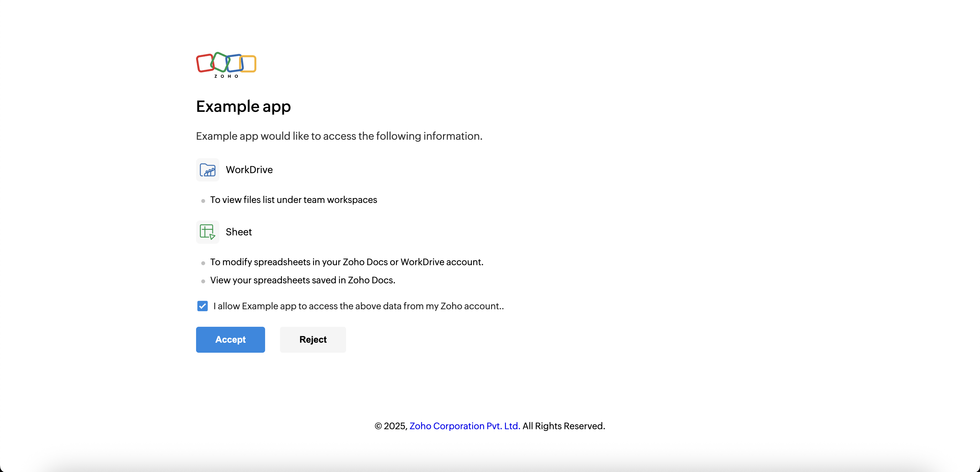
Task: Open the Zoho Corporation Pvt. Ltd. link
Action: point(464,426)
